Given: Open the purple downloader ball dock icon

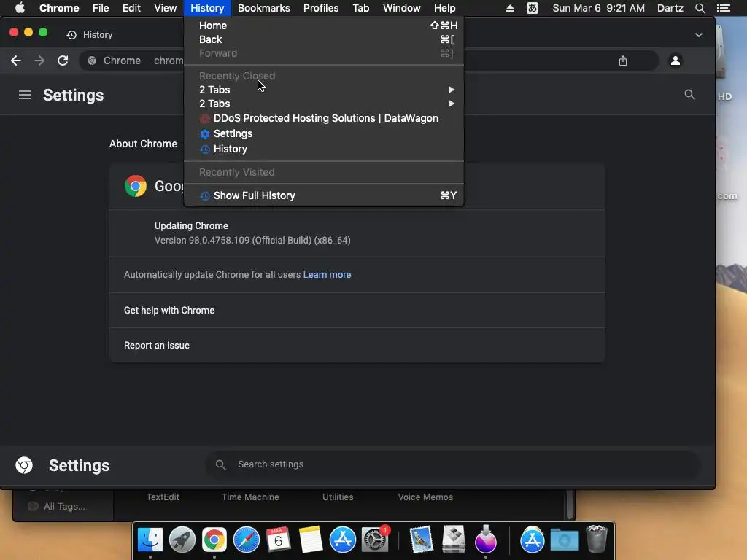Looking at the screenshot, I should [485, 540].
